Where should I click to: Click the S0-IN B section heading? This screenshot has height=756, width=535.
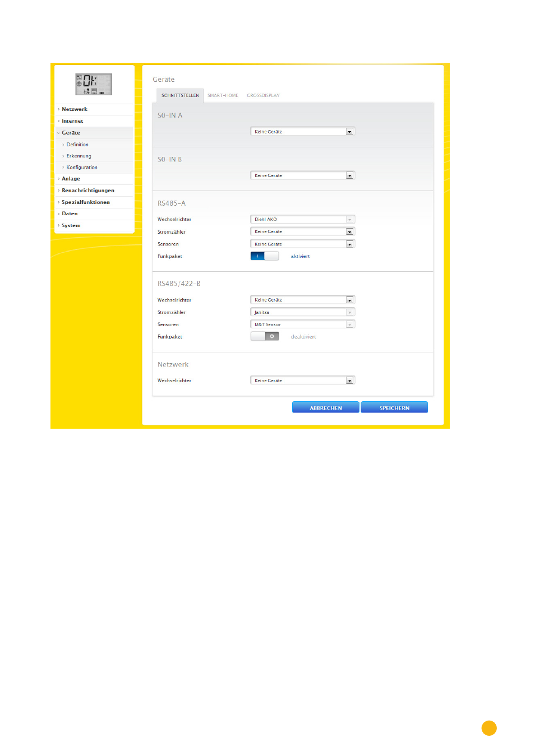[x=170, y=160]
